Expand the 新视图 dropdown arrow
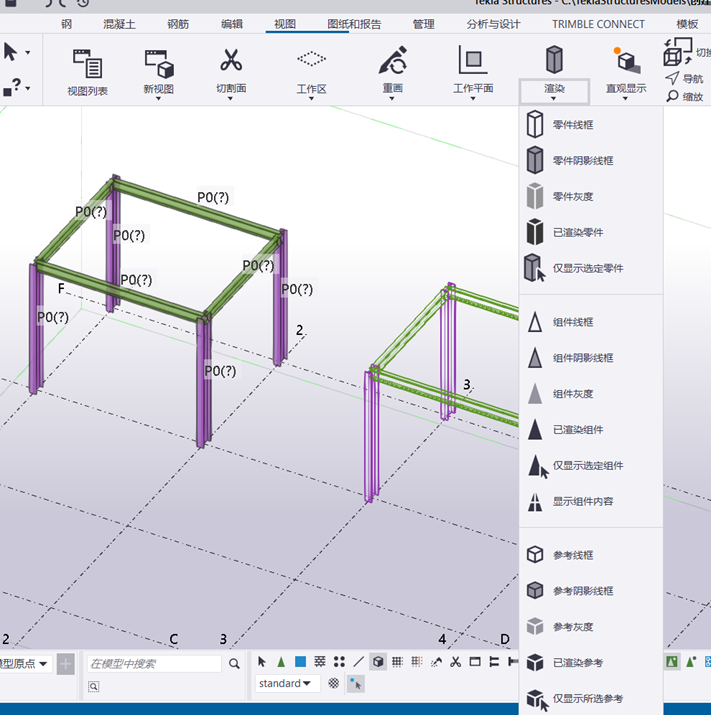Viewport: 711px width, 715px height. pos(158,98)
